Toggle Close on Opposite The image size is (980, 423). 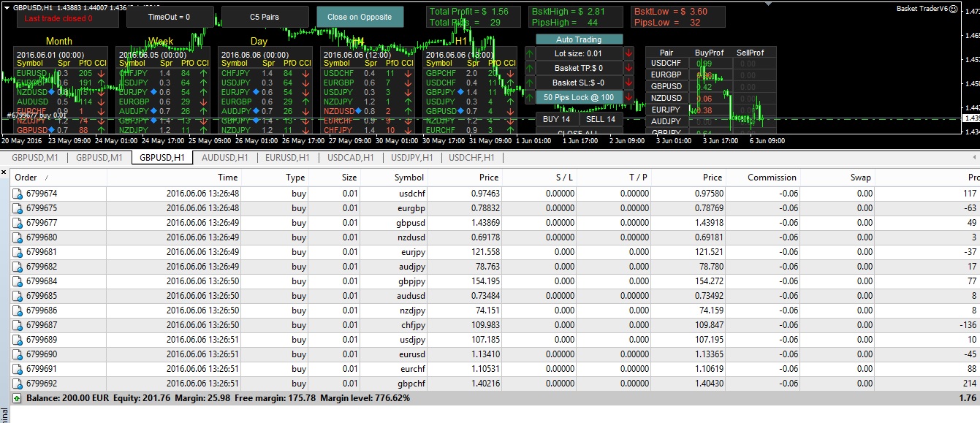click(360, 17)
